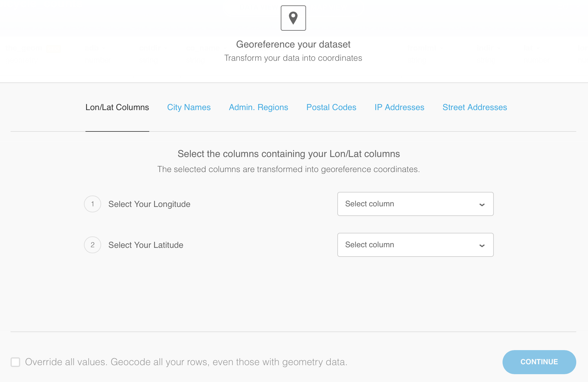Click the map pin georeference icon

pos(293,18)
